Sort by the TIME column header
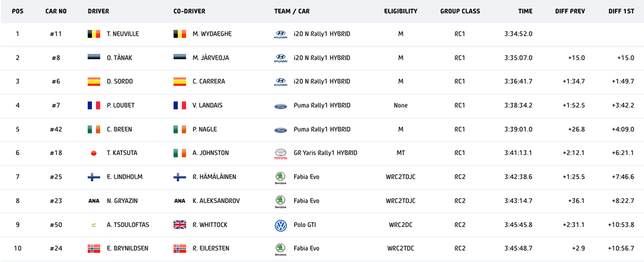The width and height of the screenshot is (644, 262). (x=525, y=11)
